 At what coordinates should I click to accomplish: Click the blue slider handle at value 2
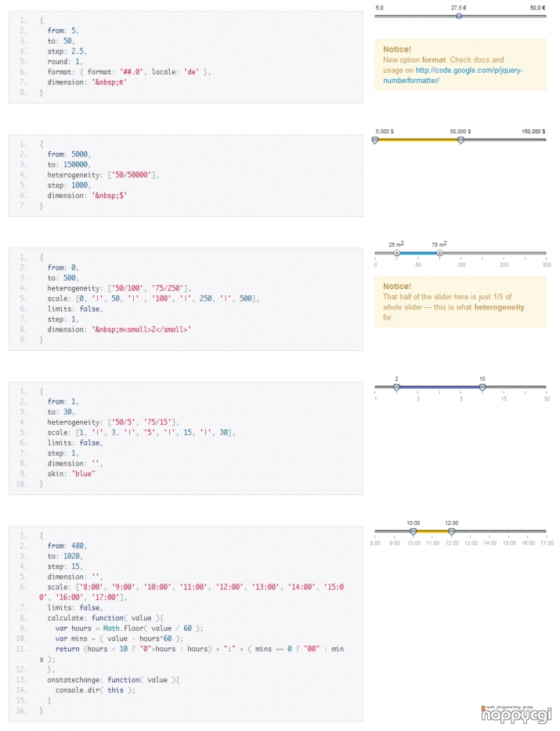(396, 387)
